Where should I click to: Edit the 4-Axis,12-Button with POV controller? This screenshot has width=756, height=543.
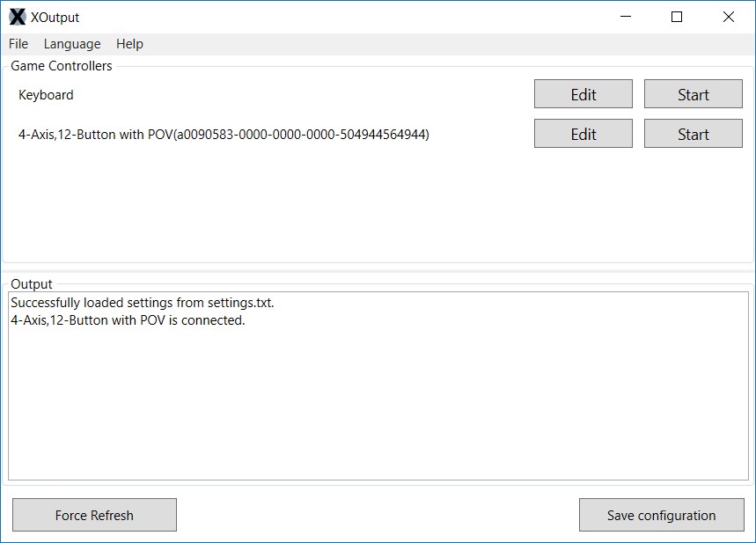click(x=583, y=133)
